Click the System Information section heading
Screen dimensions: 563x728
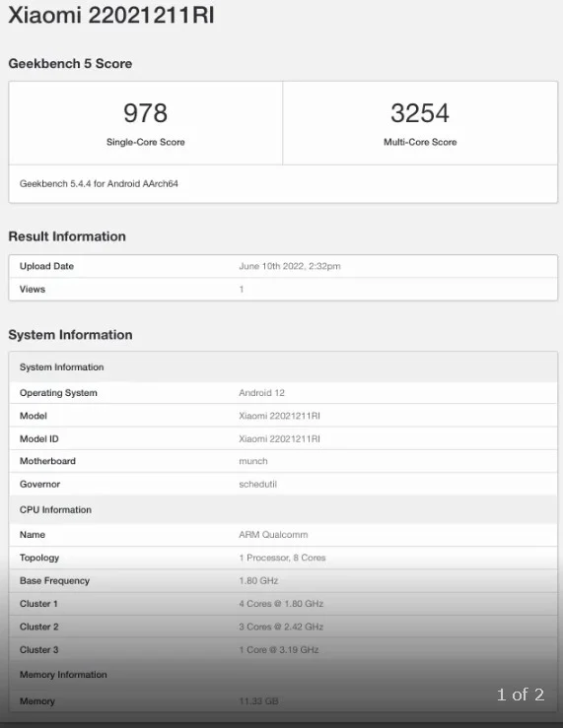70,335
